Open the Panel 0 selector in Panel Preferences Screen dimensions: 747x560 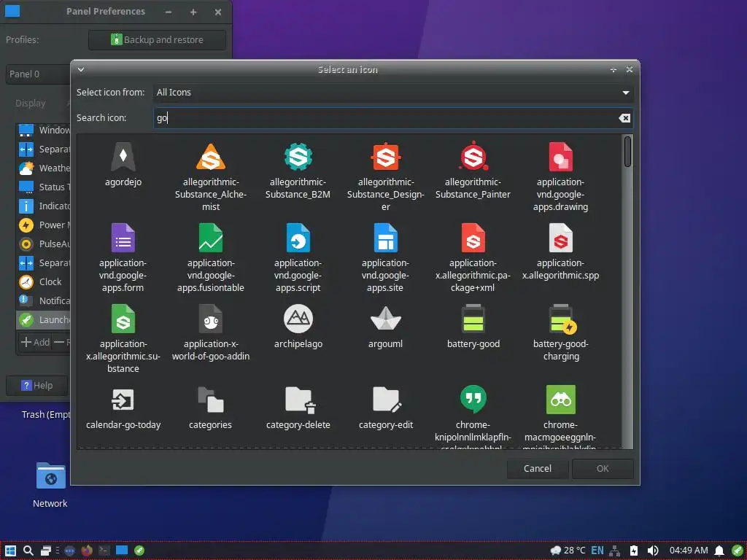[x=39, y=74]
